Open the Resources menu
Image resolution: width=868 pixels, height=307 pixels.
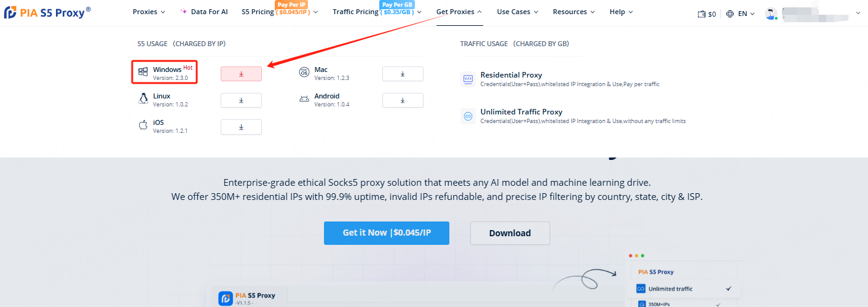[574, 12]
